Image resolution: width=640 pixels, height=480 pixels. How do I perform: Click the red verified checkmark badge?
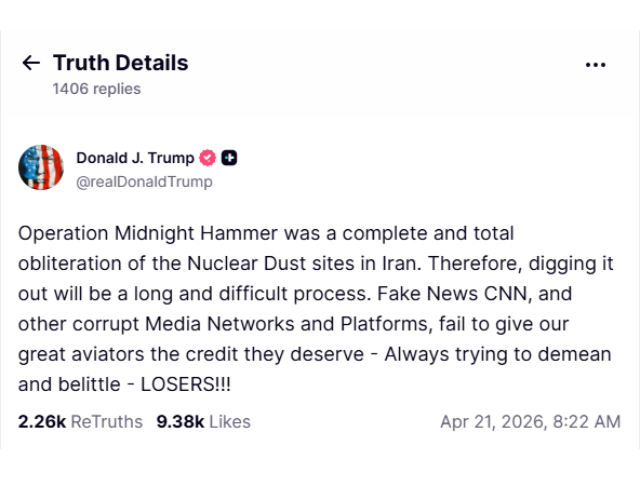(209, 158)
